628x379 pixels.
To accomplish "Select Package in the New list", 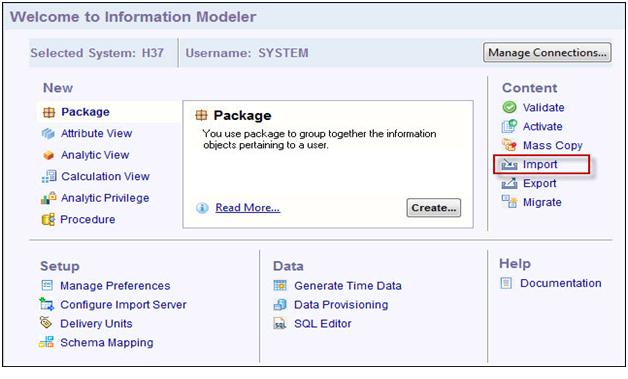I will pos(85,112).
